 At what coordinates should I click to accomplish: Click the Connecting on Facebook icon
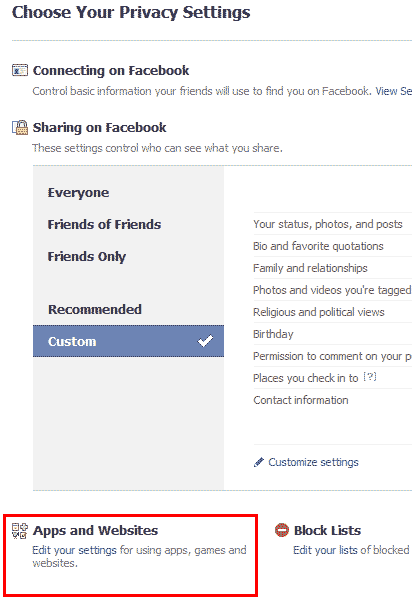click(x=20, y=70)
